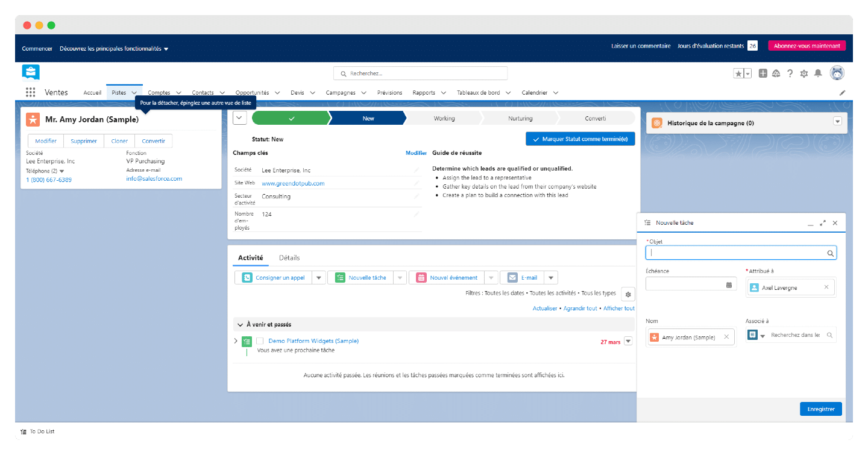Remove Amy Jordan (Sample) from Nom field
This screenshot has height=455, width=868.
[726, 337]
